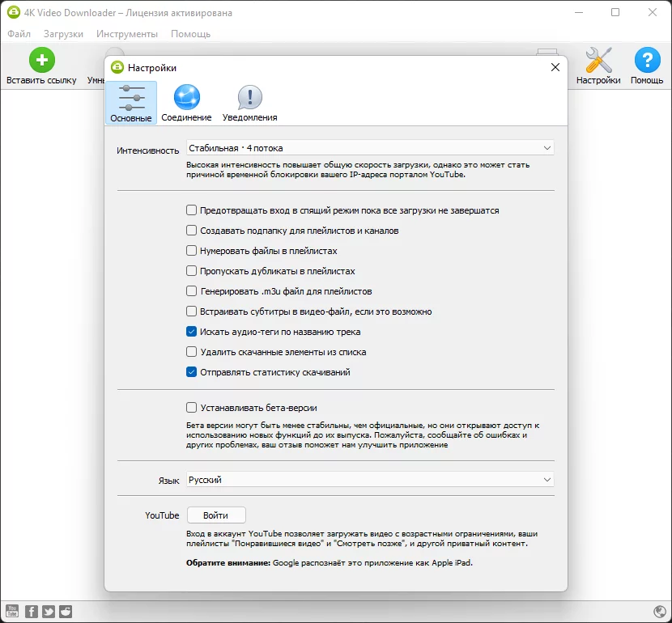
Task: Open the Twitter icon in the status bar
Action: [x=49, y=611]
